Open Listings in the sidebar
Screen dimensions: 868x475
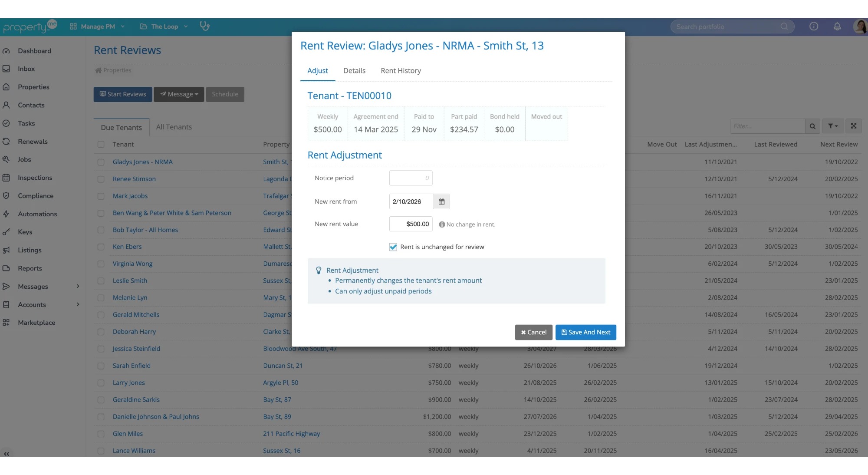30,250
